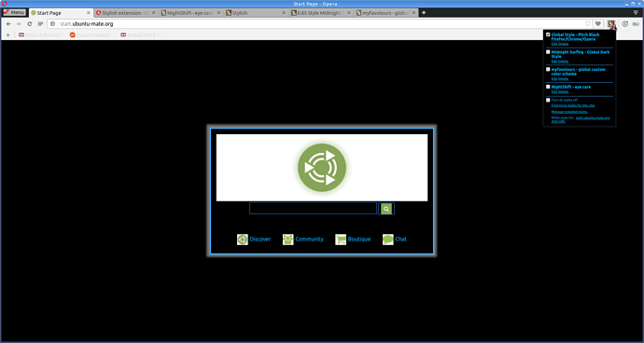Click the Manage installed styles link
The height and width of the screenshot is (343, 644).
pyautogui.click(x=569, y=112)
